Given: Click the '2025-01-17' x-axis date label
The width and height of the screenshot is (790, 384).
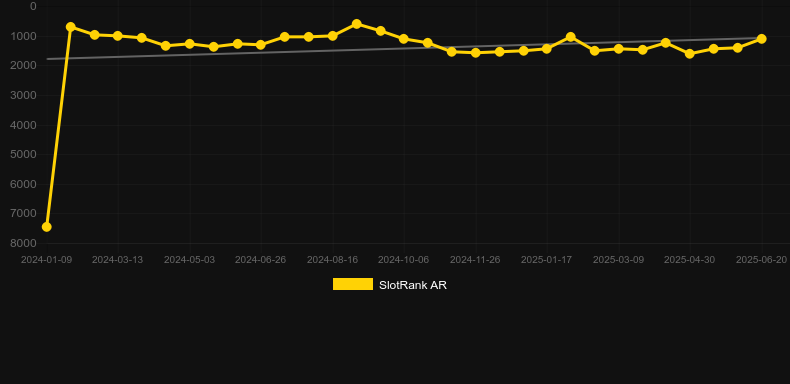Looking at the screenshot, I should coord(547,260).
